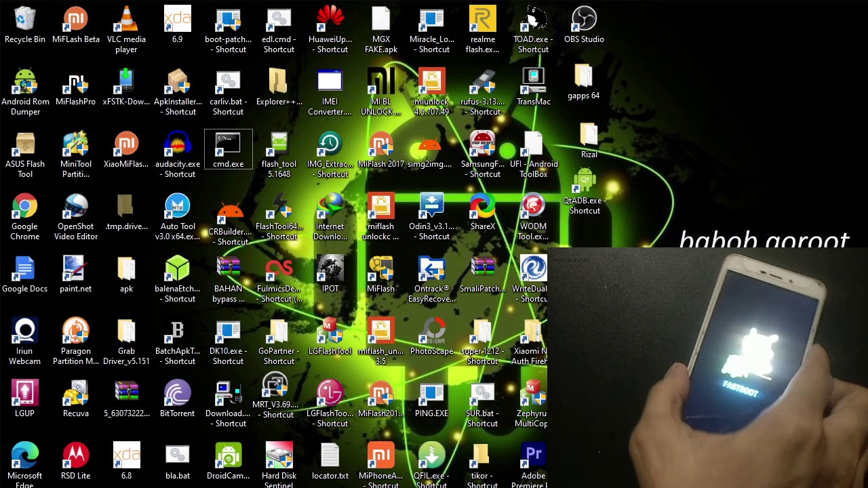Launch OpenShot Video Editor

(75, 207)
